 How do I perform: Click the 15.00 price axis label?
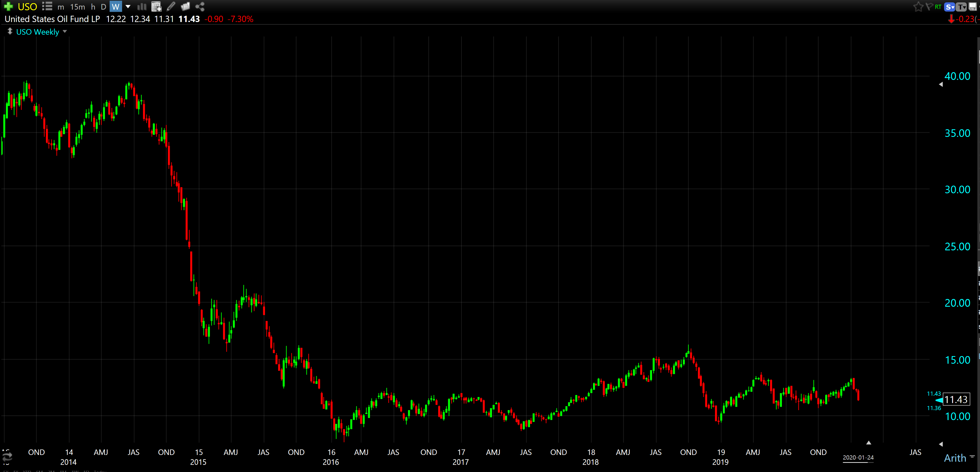click(x=957, y=360)
